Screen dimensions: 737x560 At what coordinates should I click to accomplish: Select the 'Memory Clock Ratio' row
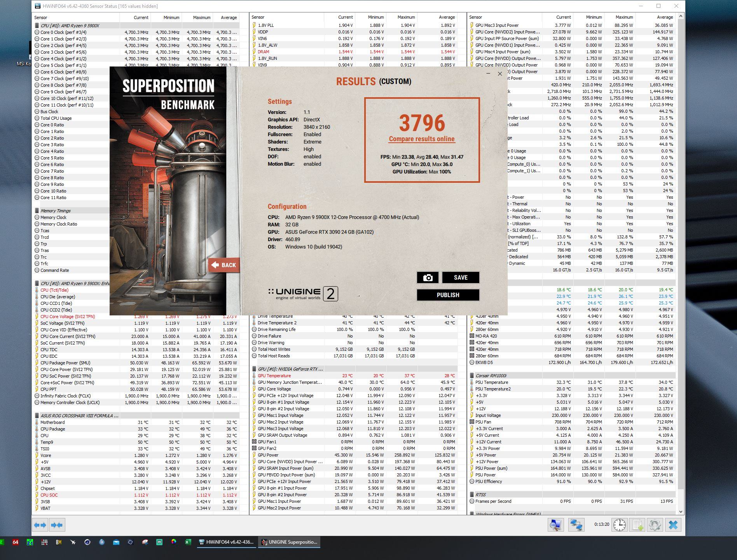[x=72, y=224]
